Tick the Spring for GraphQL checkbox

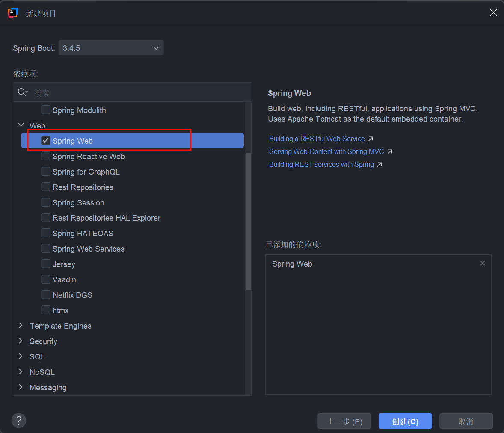[46, 171]
